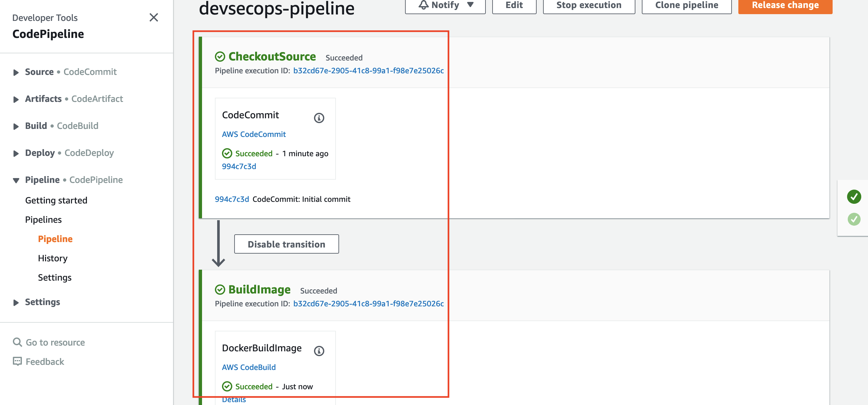Screen dimensions: 868x405
Task: Click the Feedback chat icon
Action: coord(17,361)
